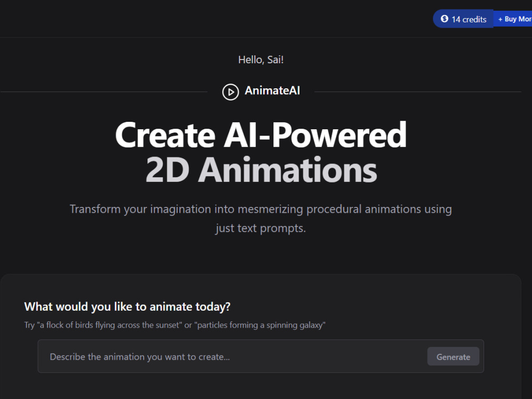Focus the animation description input field
Image resolution: width=532 pixels, height=399 pixels.
(x=261, y=356)
